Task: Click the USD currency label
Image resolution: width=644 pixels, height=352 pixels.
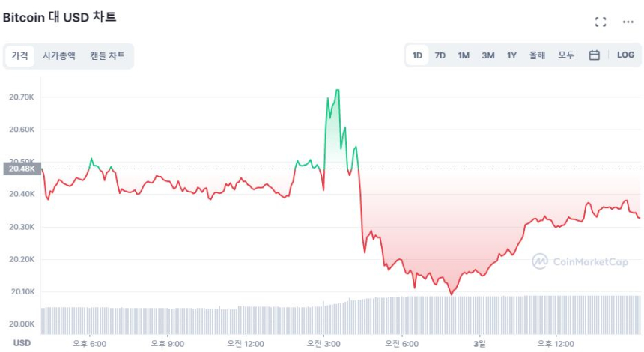Action: [x=22, y=343]
